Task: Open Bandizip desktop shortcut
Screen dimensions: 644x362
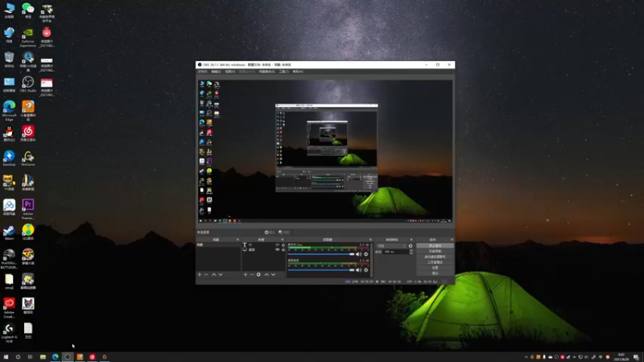Action: (x=9, y=158)
